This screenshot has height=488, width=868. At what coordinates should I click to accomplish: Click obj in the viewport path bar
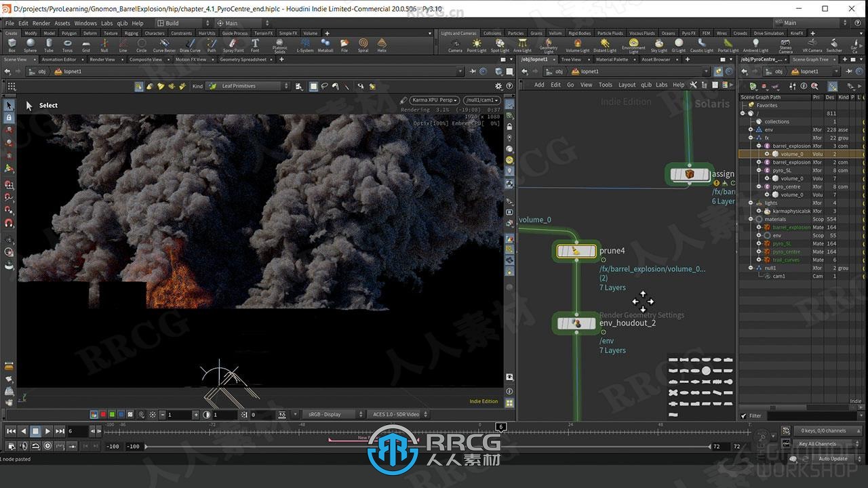point(42,71)
